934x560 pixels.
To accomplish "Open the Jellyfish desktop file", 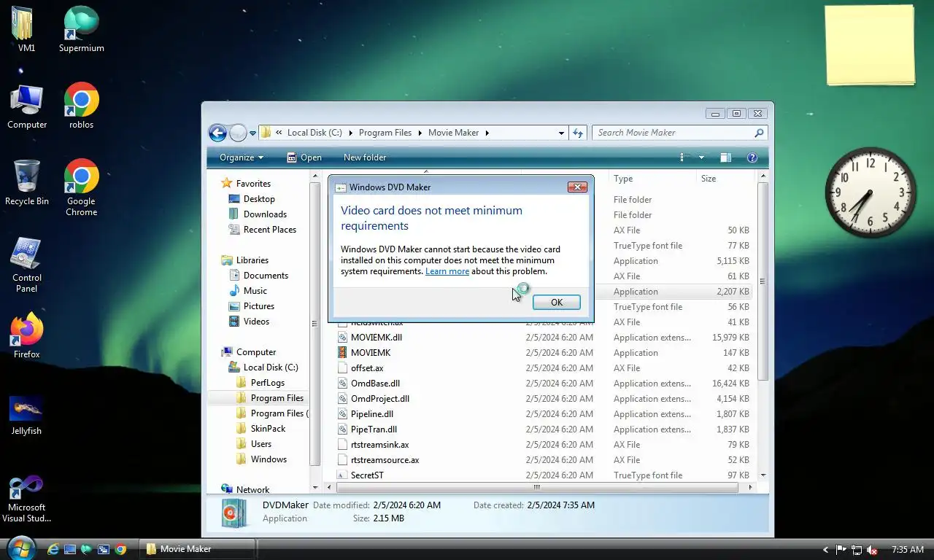I will click(x=26, y=414).
